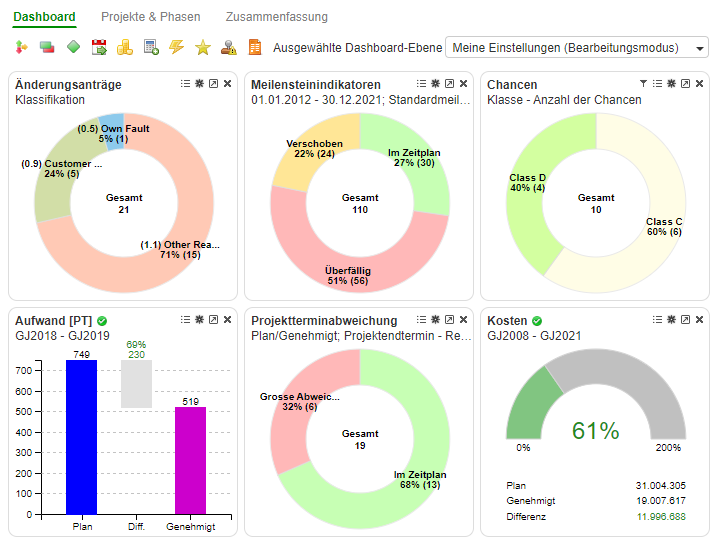Click the green diamond milestone toolbar icon
Viewport: 720px width, 545px height.
[x=73, y=47]
